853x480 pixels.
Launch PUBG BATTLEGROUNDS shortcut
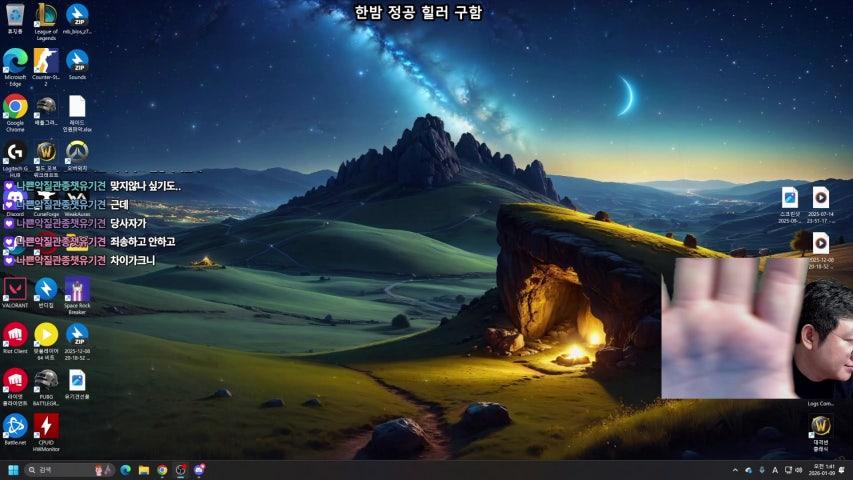(46, 387)
